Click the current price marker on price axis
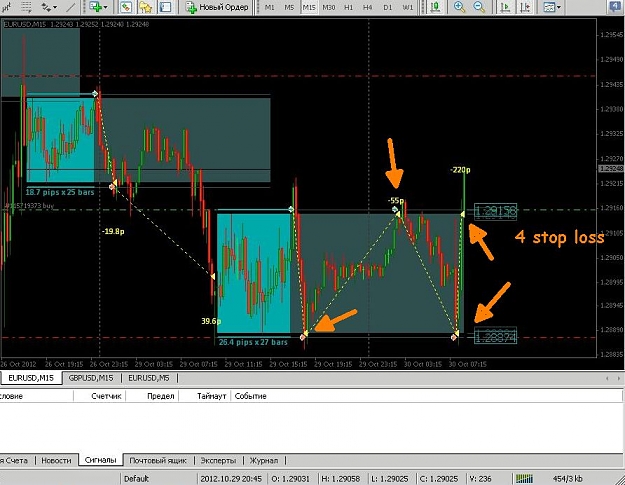Image resolution: width=625 pixels, height=485 pixels. point(611,169)
